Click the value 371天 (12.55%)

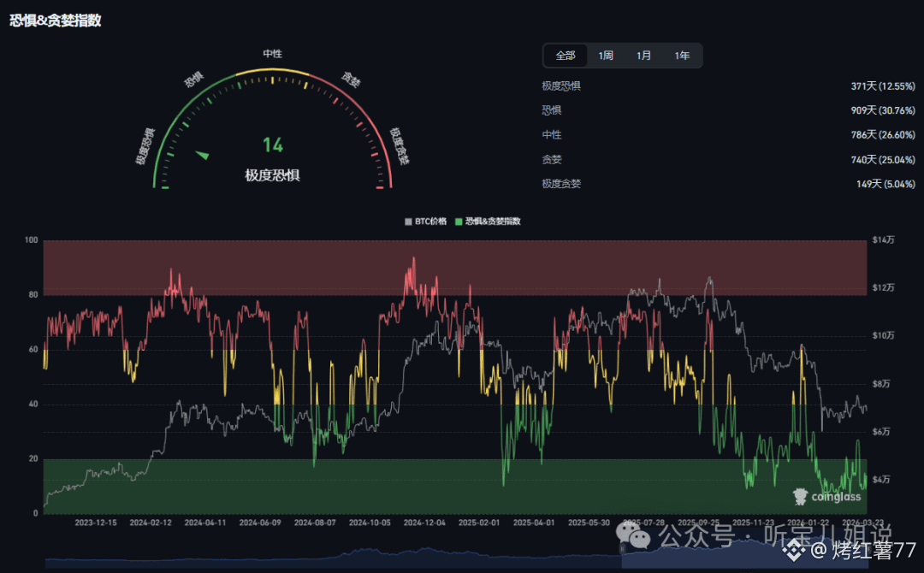coord(883,86)
